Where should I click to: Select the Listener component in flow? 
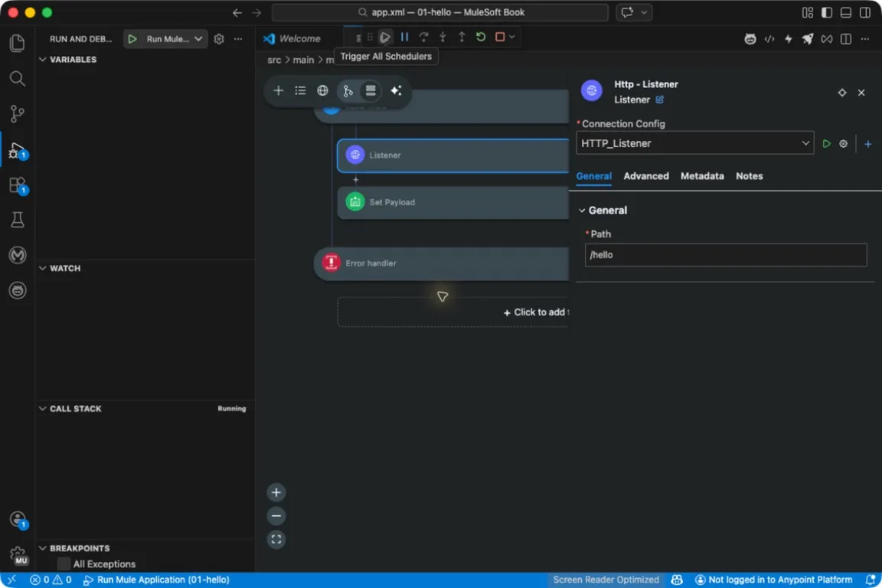[452, 155]
